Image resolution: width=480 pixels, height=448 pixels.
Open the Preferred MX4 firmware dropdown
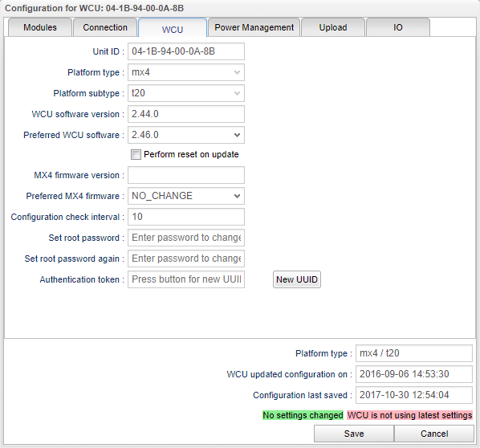(x=186, y=196)
